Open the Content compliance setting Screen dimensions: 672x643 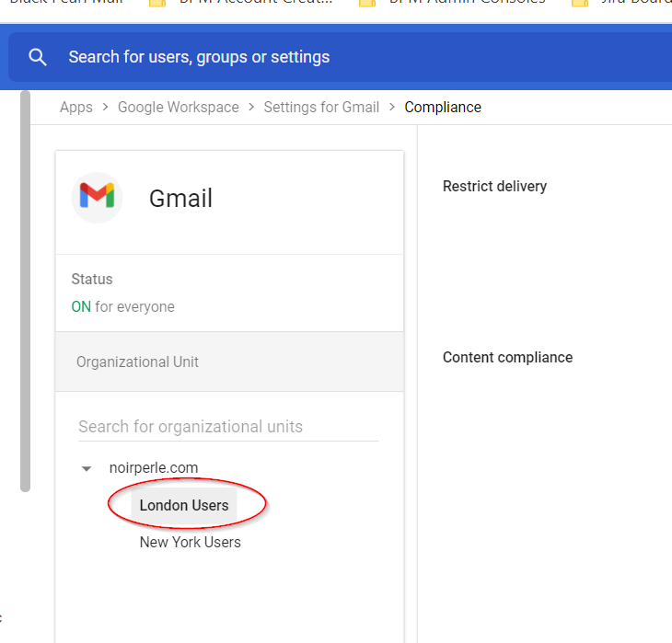(507, 357)
